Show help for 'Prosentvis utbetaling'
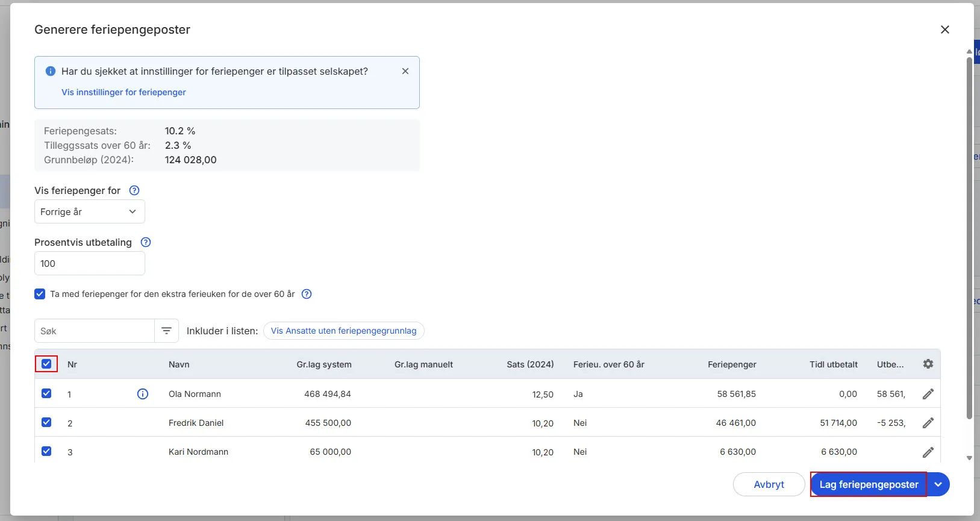The width and height of the screenshot is (980, 521). tap(146, 242)
